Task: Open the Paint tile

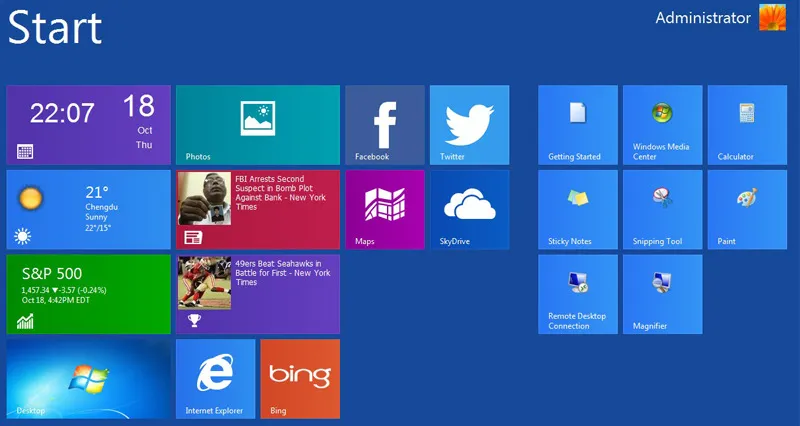Action: pyautogui.click(x=746, y=209)
